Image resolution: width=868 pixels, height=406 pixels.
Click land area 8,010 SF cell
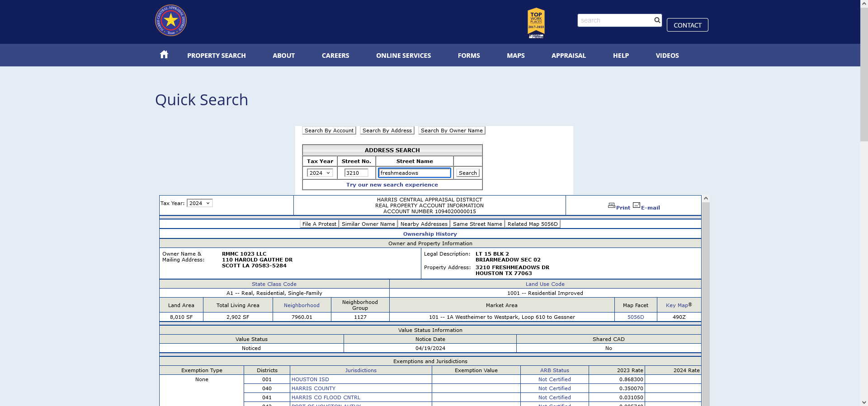(181, 317)
